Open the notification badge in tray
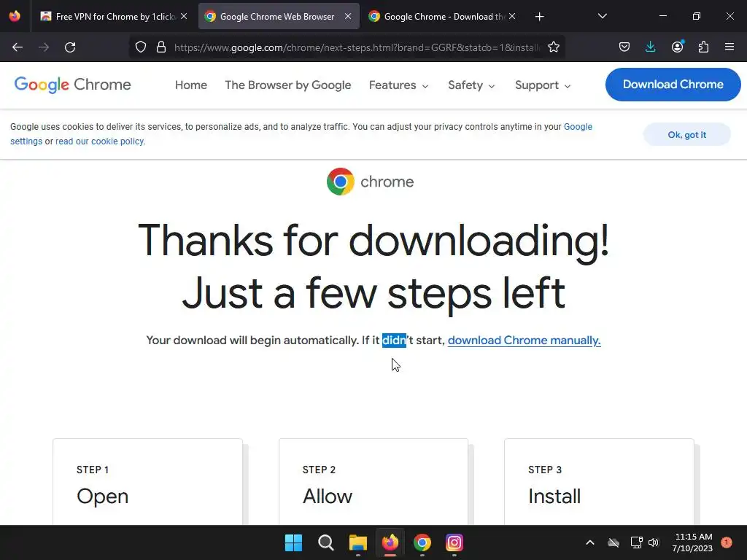The height and width of the screenshot is (560, 747). tap(726, 542)
